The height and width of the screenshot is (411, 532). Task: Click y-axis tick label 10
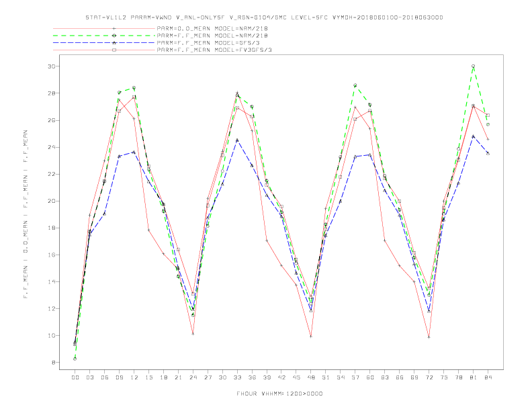point(52,335)
